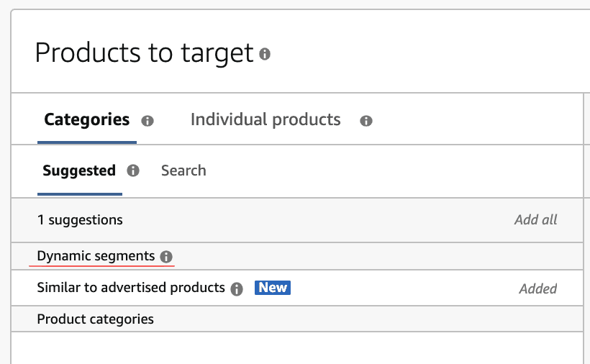Click info icon beside Products to target heading

(x=265, y=54)
